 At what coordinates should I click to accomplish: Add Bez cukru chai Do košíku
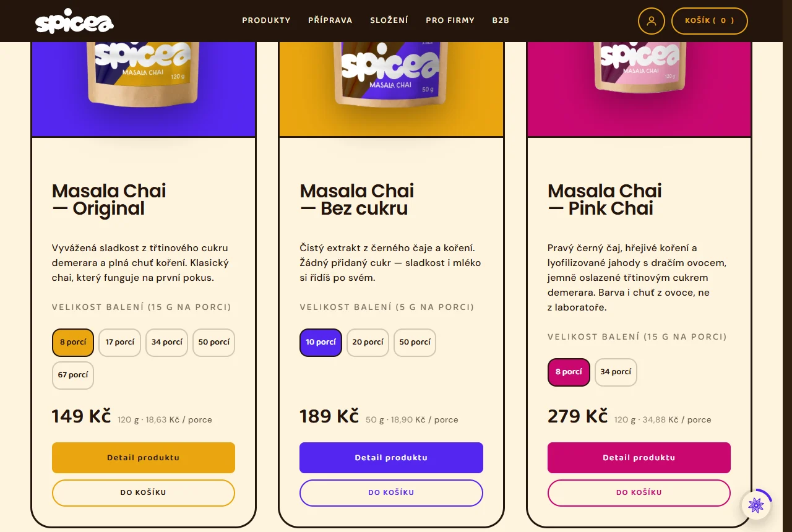[x=391, y=493]
